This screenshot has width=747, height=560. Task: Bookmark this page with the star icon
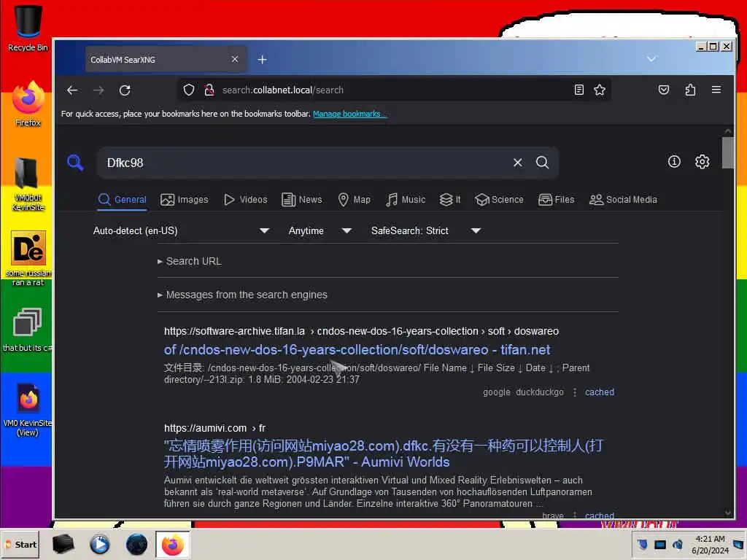click(x=600, y=90)
